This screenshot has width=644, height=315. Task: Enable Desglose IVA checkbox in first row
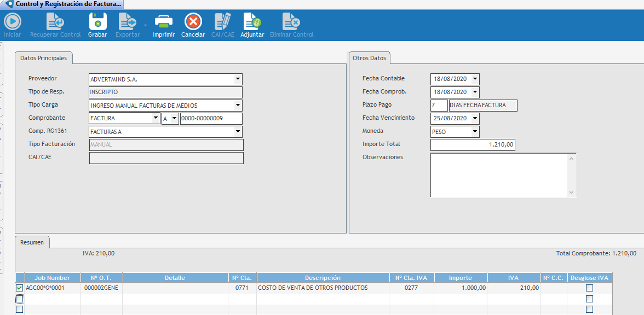click(589, 288)
